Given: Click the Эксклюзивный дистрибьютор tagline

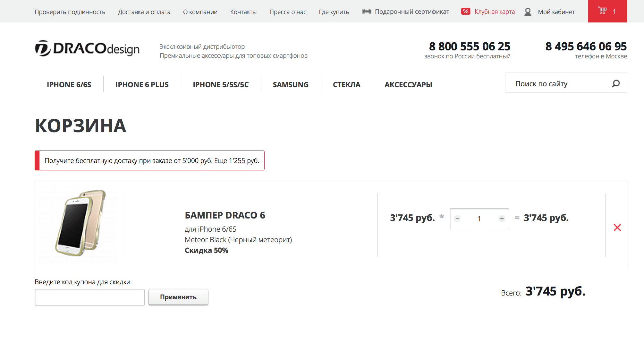Looking at the screenshot, I should pos(202,47).
